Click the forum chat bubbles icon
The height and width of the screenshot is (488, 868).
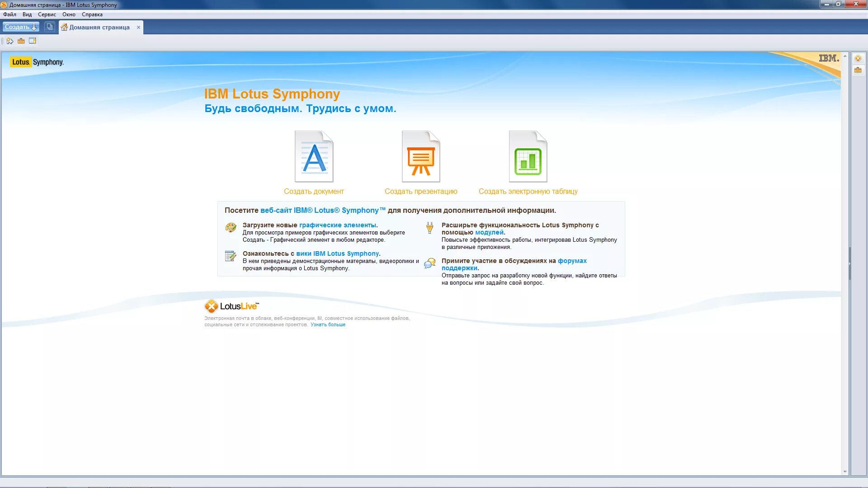(430, 263)
